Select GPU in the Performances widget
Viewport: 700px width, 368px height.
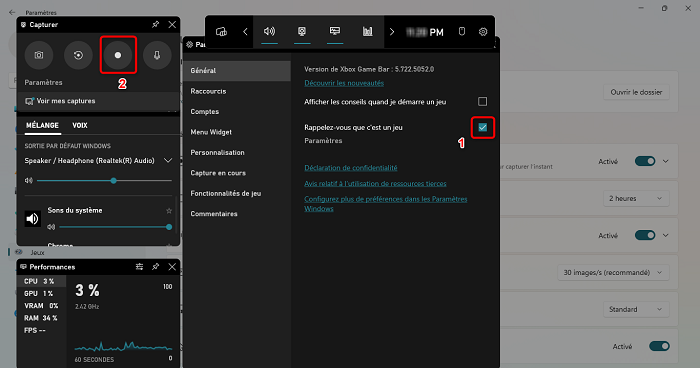coord(42,293)
